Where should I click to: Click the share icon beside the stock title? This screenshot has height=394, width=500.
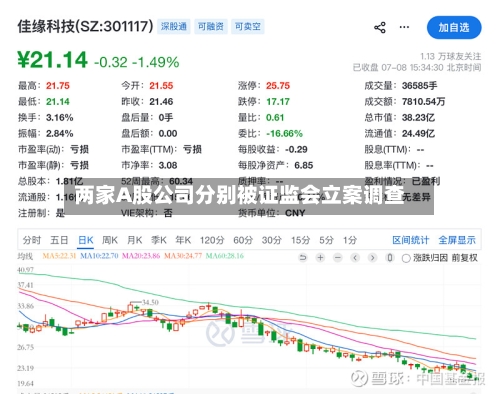click(x=380, y=27)
